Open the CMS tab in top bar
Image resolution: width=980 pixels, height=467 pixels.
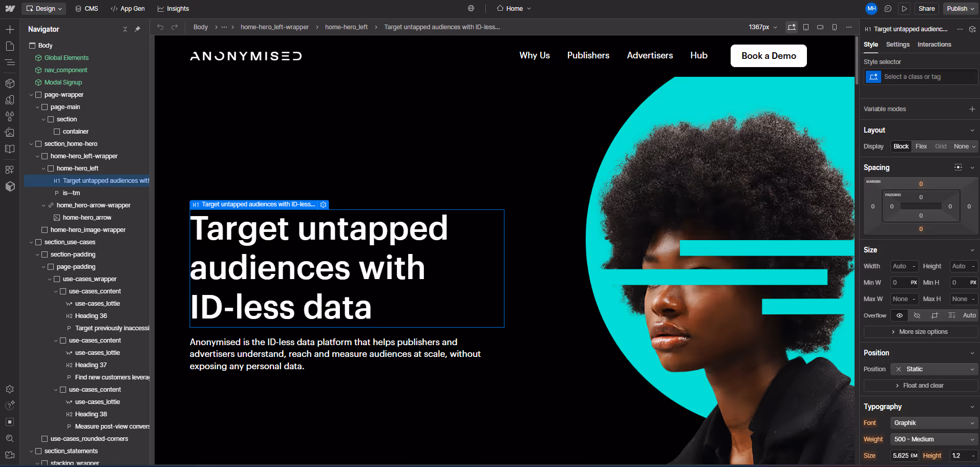pos(87,9)
